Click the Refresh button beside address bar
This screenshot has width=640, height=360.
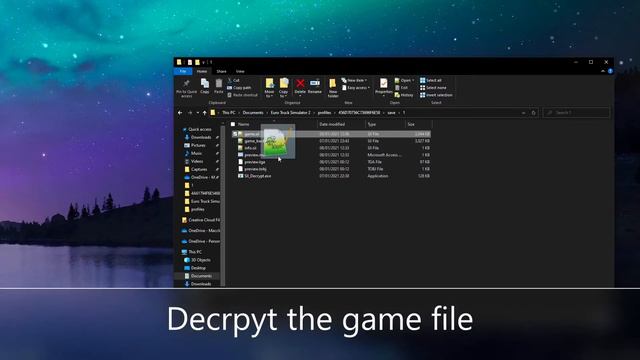pyautogui.click(x=533, y=113)
